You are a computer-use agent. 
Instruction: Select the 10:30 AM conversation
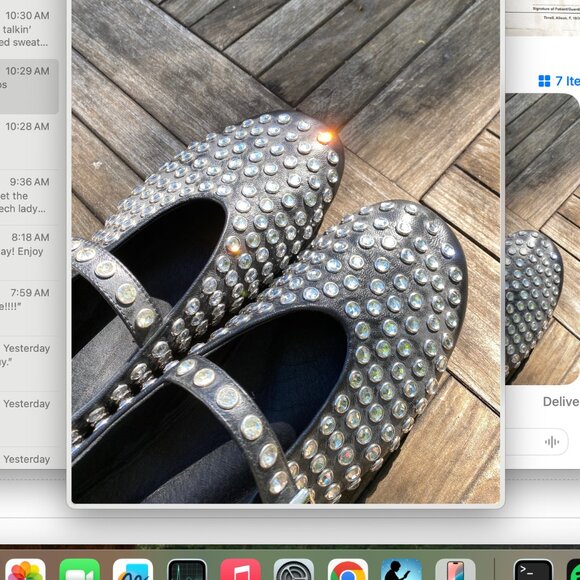click(29, 29)
